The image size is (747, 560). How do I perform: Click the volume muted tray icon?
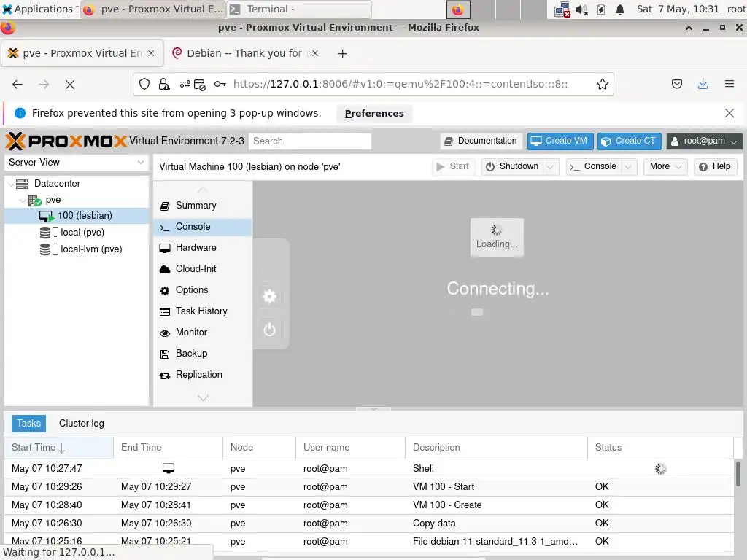coord(581,9)
